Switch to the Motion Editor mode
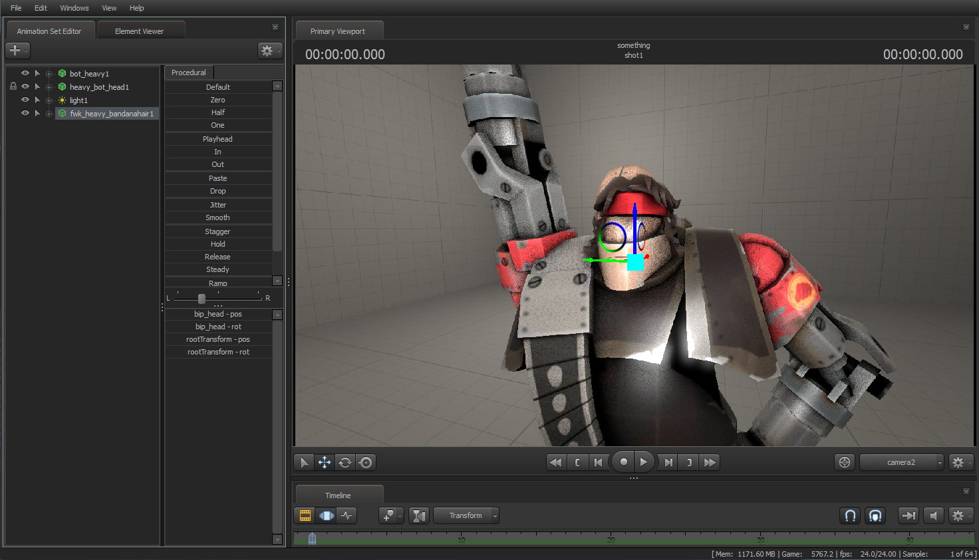The width and height of the screenshot is (979, 560). (327, 515)
